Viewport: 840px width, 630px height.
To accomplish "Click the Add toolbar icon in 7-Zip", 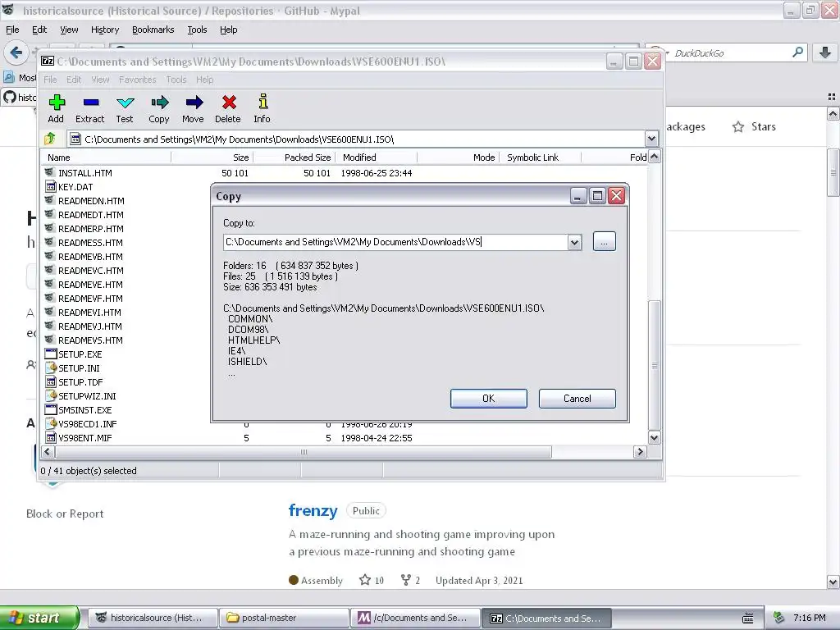I will pos(56,109).
